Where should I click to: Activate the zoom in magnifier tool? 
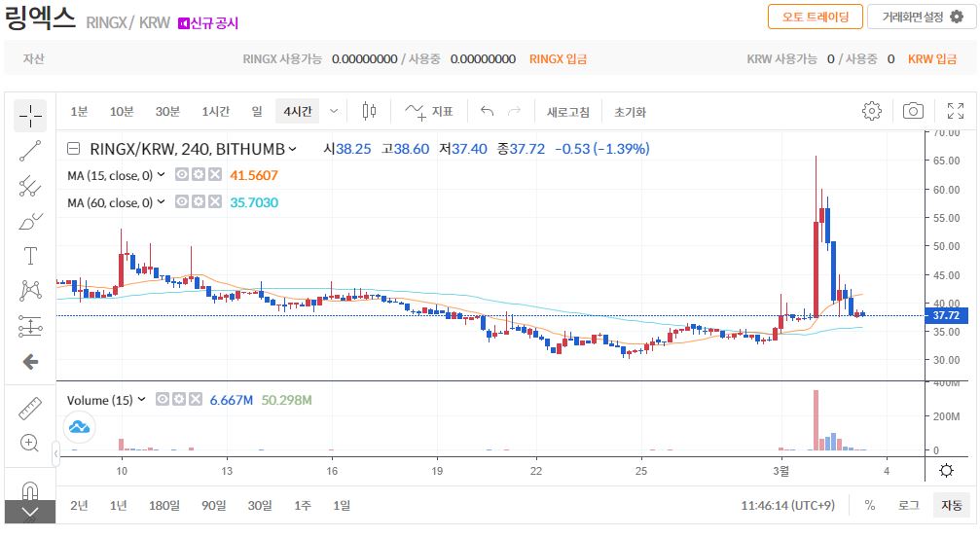(x=30, y=443)
